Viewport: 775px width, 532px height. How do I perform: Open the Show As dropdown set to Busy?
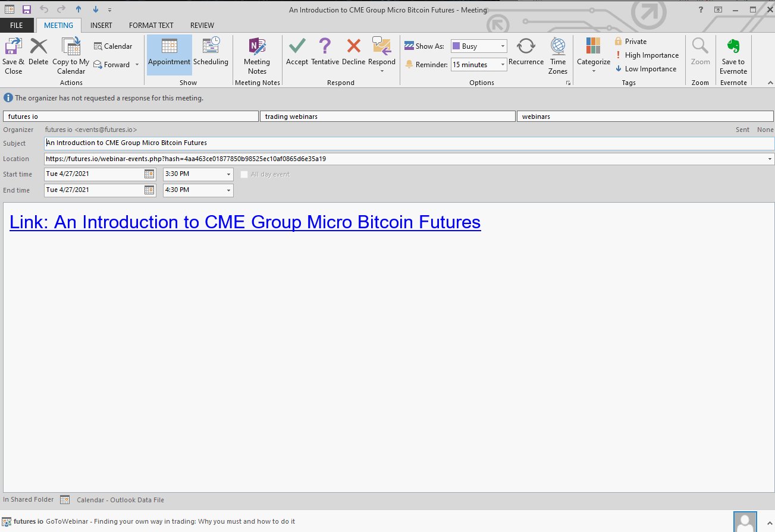(x=478, y=46)
